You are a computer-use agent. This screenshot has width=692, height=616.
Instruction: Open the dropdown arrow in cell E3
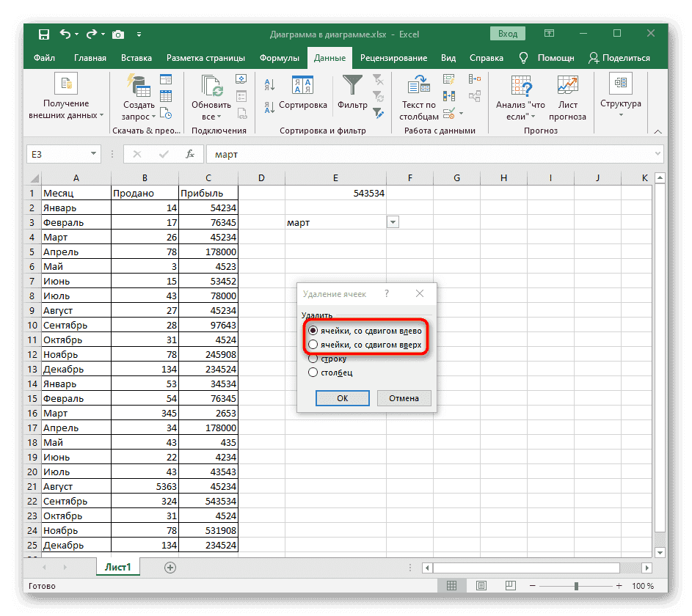click(x=393, y=222)
